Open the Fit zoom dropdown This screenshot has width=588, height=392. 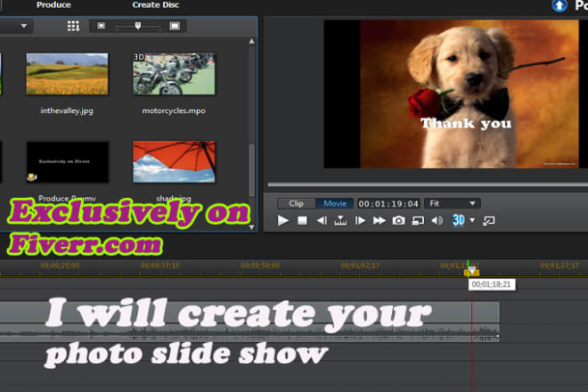click(x=453, y=203)
